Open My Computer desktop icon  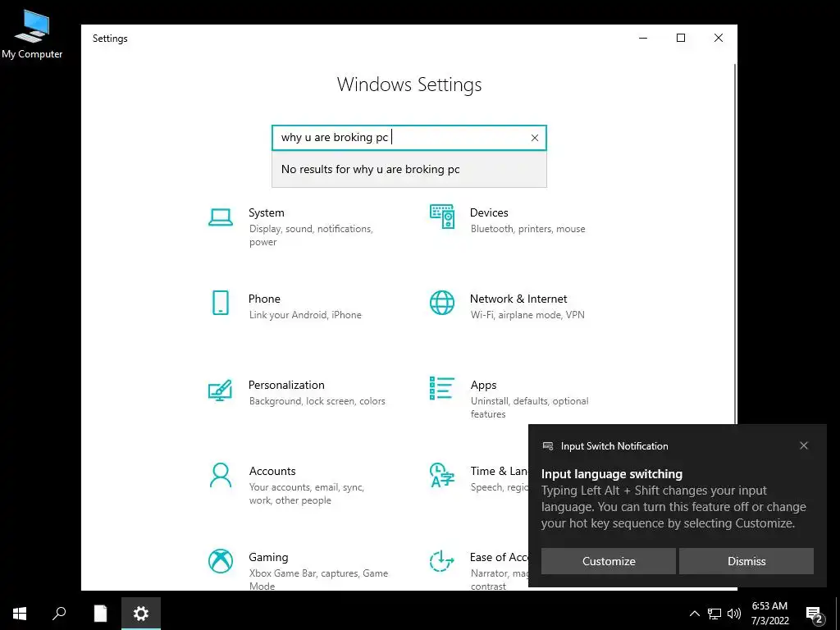(x=32, y=34)
